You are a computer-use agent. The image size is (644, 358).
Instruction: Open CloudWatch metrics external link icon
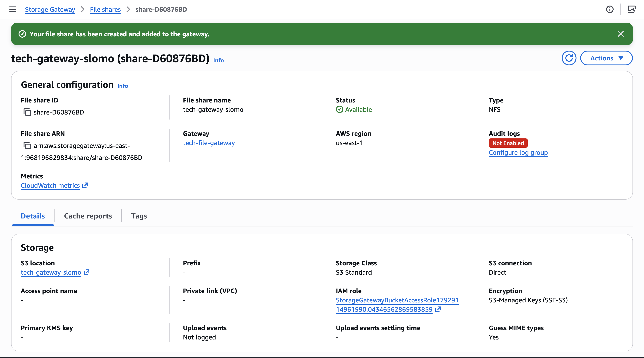click(x=85, y=185)
